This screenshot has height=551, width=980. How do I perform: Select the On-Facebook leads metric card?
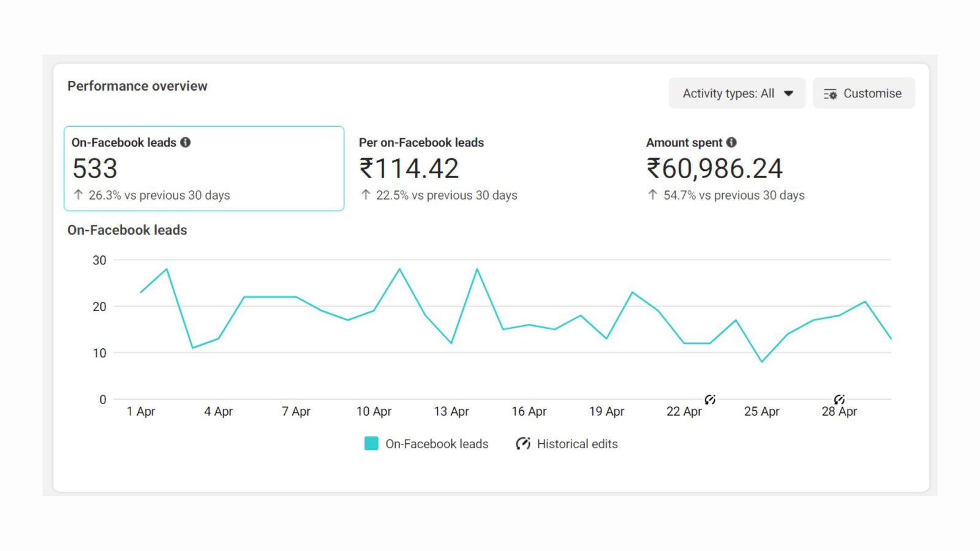[x=204, y=168]
